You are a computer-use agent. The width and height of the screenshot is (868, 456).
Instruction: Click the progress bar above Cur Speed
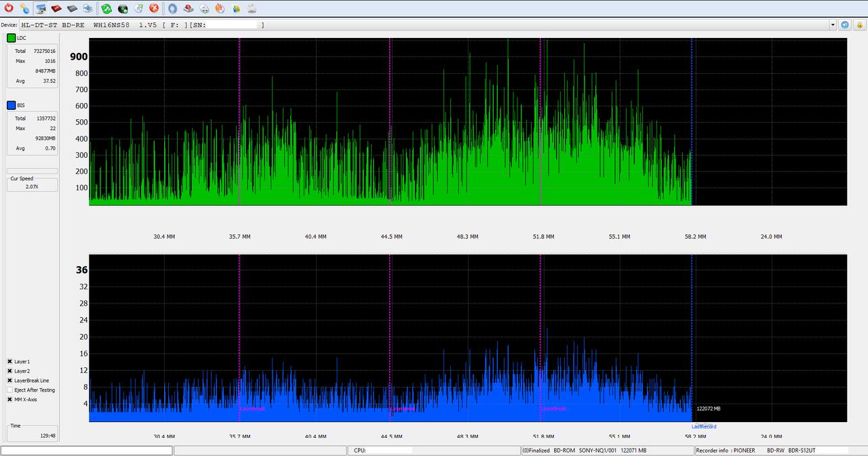32,171
